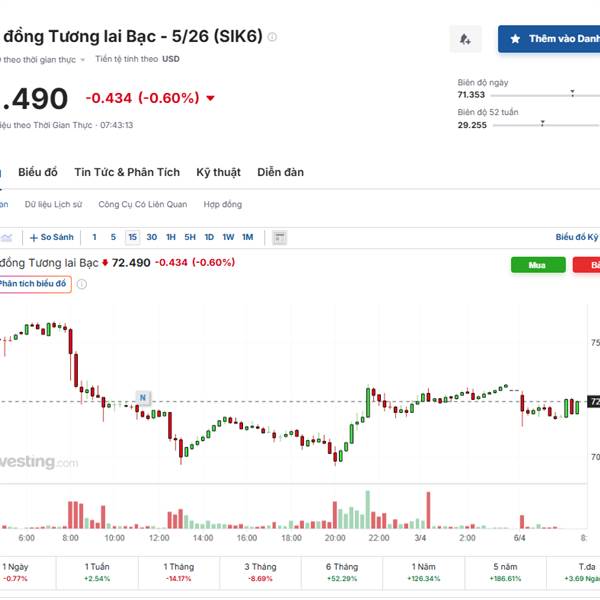Select the 5 năm range
Screen dimensions: 600x600
tap(505, 572)
